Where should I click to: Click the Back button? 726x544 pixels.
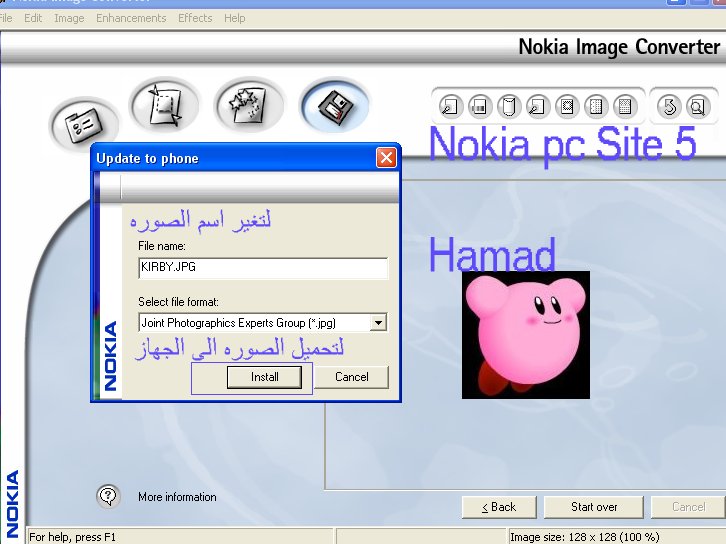coord(499,507)
